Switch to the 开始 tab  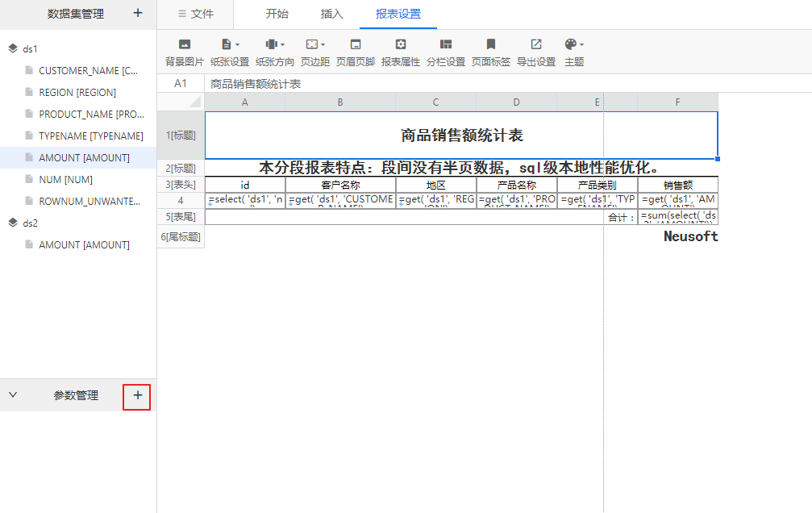click(x=277, y=14)
